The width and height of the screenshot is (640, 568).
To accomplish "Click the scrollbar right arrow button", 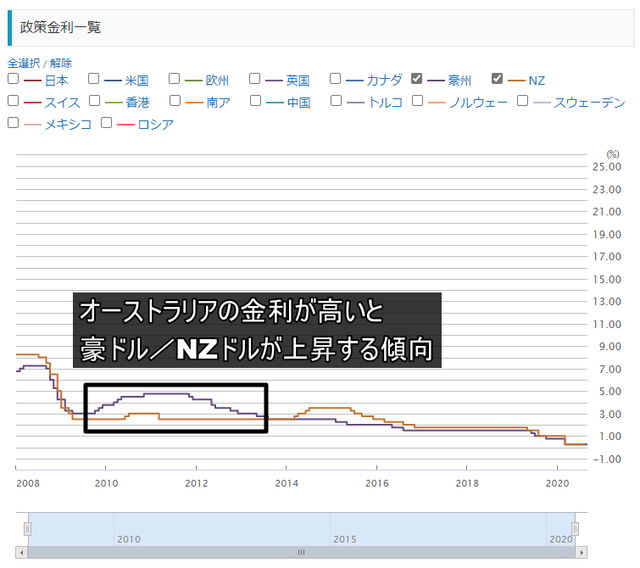I will (581, 552).
